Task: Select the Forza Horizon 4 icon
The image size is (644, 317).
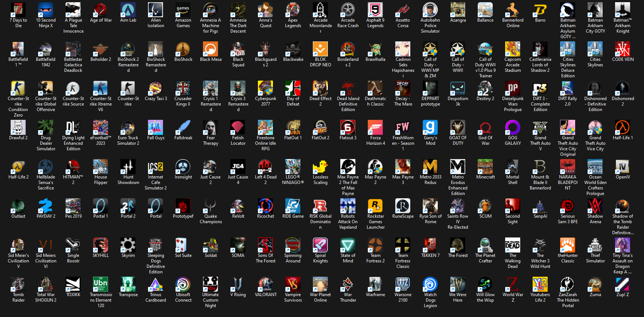Action: (x=375, y=128)
